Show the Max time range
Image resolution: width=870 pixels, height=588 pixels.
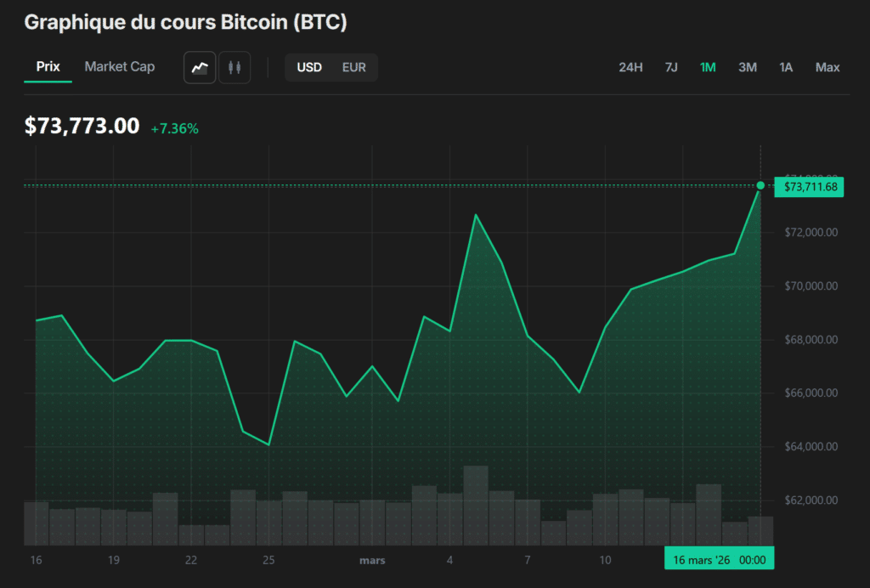[x=828, y=68]
